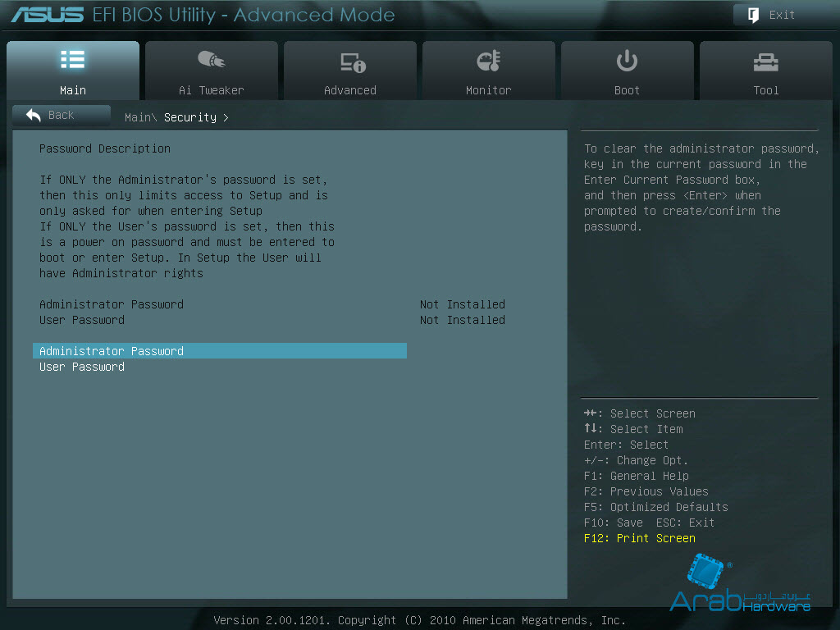Viewport: 840px width, 630px height.
Task: Select the User Password option
Action: pos(82,367)
